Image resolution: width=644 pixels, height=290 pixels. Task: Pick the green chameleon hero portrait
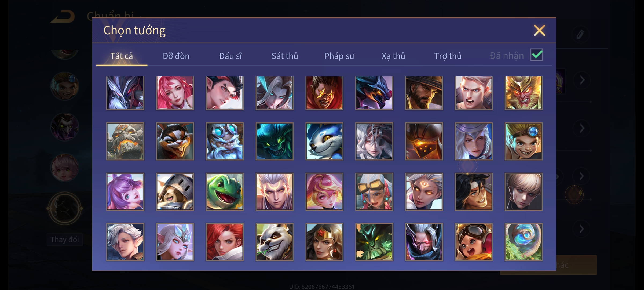click(225, 192)
